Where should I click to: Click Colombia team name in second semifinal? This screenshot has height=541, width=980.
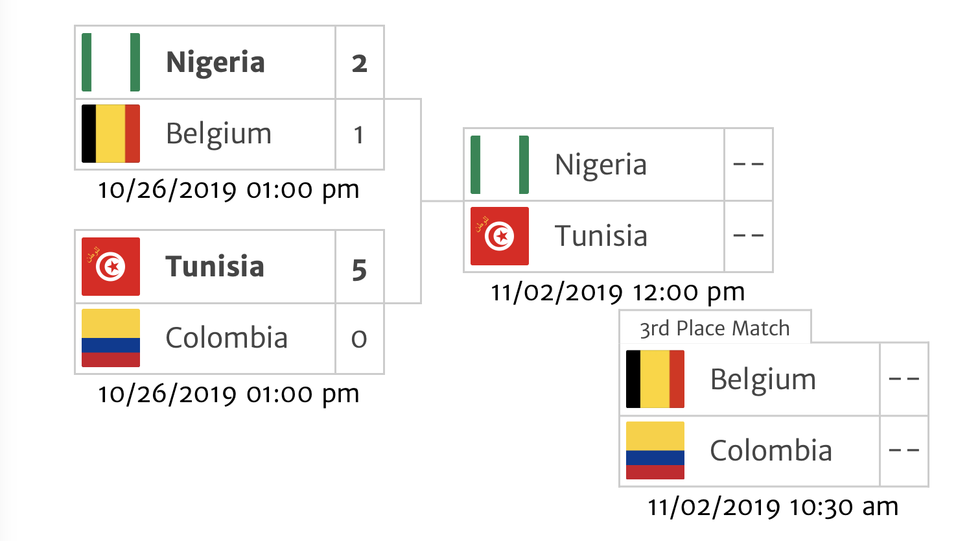tap(226, 338)
